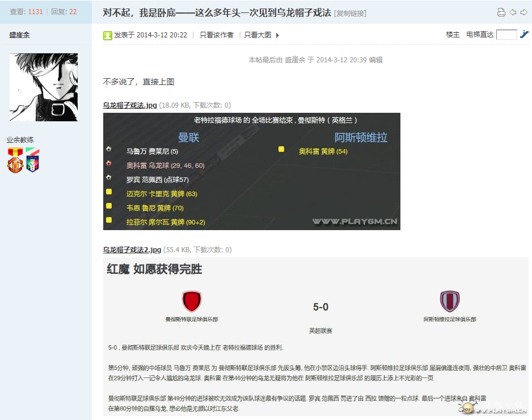Focus the 电梯直达 floor input box
The image size is (532, 420).
pos(506,35)
